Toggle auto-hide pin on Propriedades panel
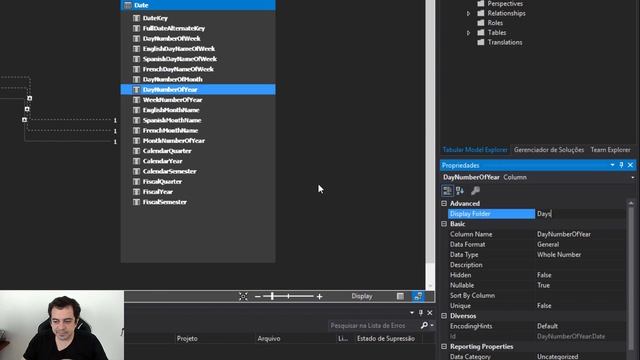Screen dimensions: 640x360 pyautogui.click(x=621, y=165)
